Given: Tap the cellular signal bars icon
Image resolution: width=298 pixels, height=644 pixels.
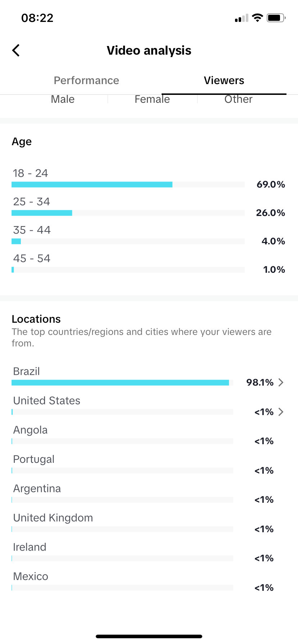Looking at the screenshot, I should (241, 18).
